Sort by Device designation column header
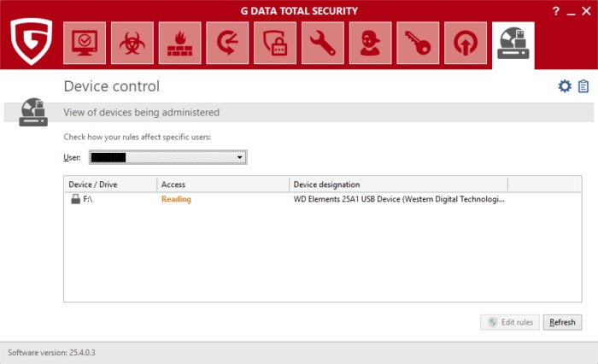598x364 pixels. coord(399,185)
